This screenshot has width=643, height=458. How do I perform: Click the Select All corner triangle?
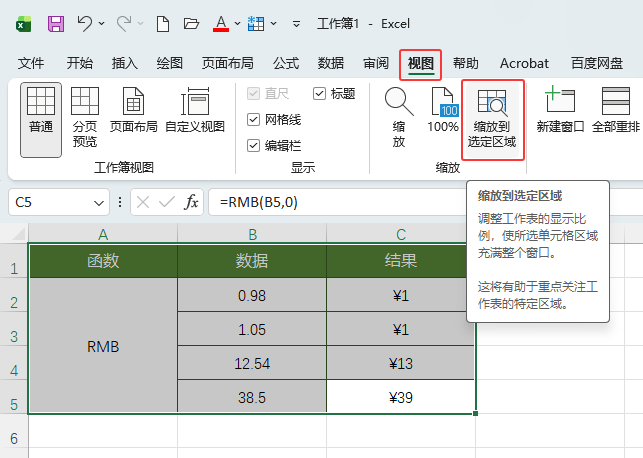pyautogui.click(x=17, y=234)
